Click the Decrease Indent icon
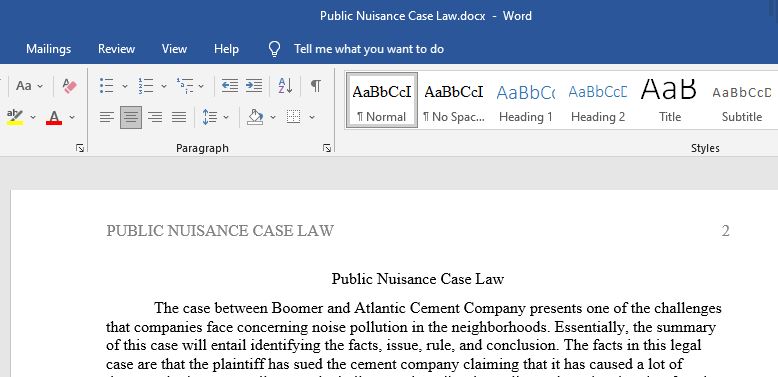This screenshot has width=778, height=377. coord(230,86)
